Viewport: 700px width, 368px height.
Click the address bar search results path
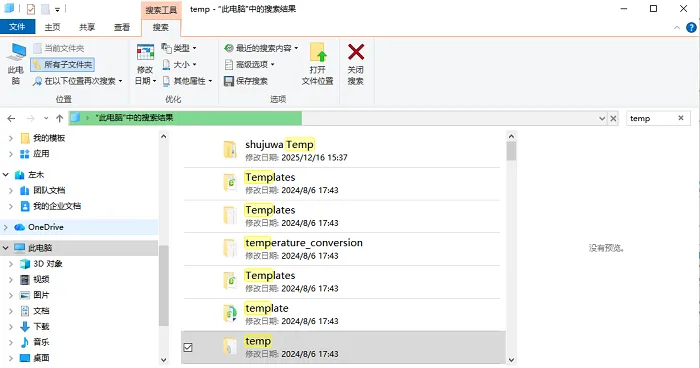point(134,118)
